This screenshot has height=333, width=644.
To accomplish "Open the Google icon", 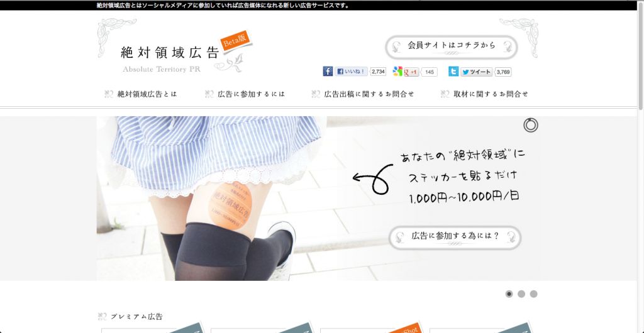I will 397,72.
